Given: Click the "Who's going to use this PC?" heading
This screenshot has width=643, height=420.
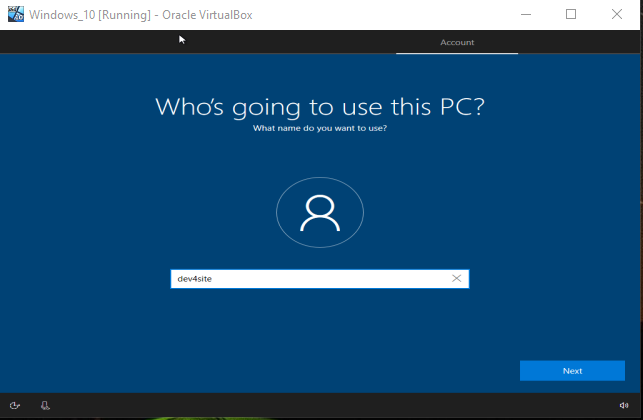Looking at the screenshot, I should [320, 107].
